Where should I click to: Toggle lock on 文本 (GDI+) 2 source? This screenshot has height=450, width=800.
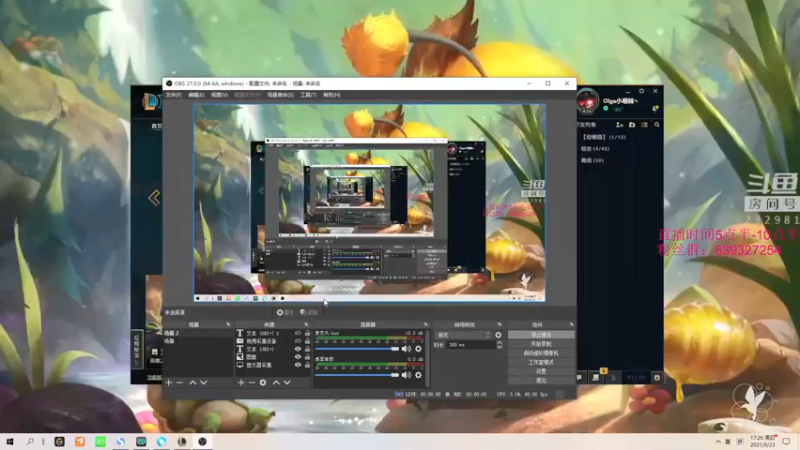coord(307,333)
